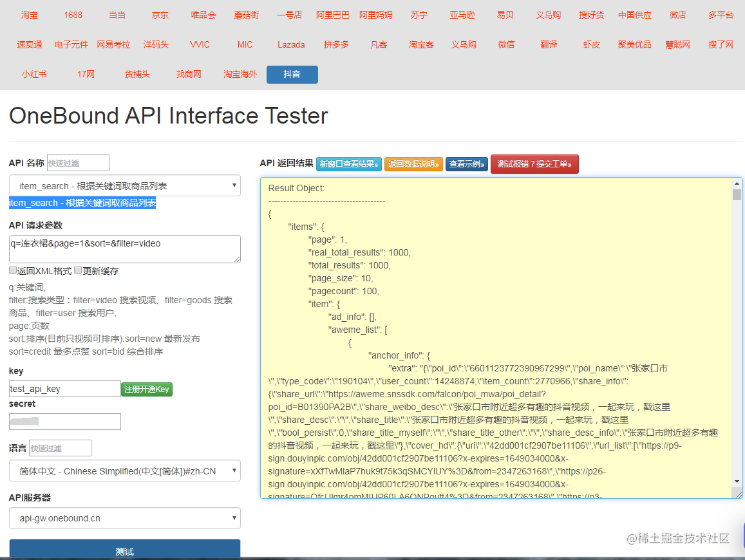Open the 简体中文 language dropdown
Viewport: 745px width, 560px height.
tap(124, 471)
